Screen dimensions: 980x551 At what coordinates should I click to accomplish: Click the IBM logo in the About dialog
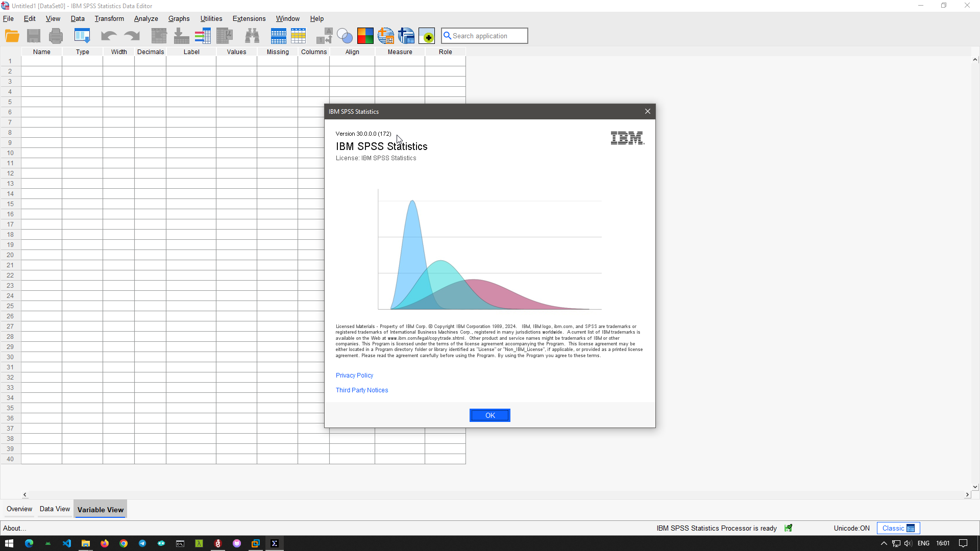(627, 138)
